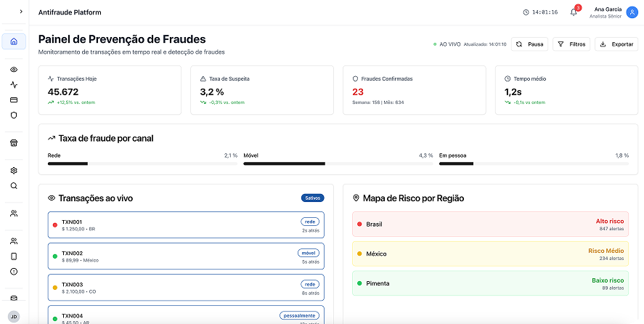Click the México Risco Médio region
Image resolution: width=644 pixels, height=324 pixels.
tap(490, 254)
